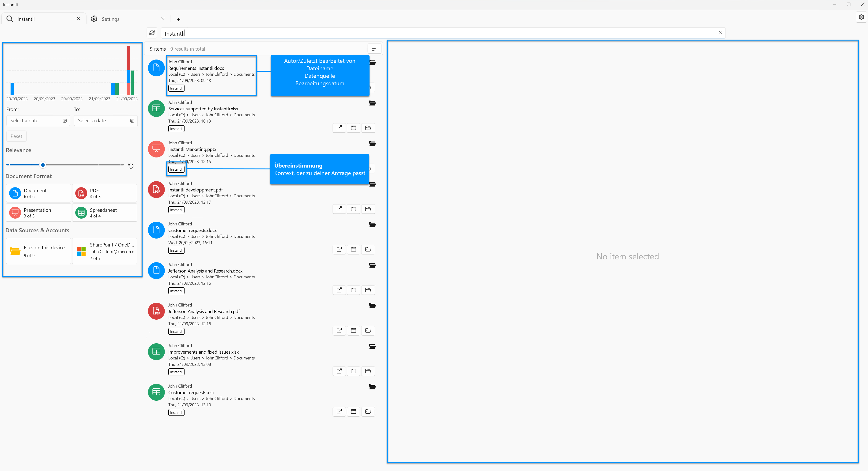Open Jefferson Analysis and Research.docx externally
Image resolution: width=868 pixels, height=471 pixels.
(x=339, y=290)
